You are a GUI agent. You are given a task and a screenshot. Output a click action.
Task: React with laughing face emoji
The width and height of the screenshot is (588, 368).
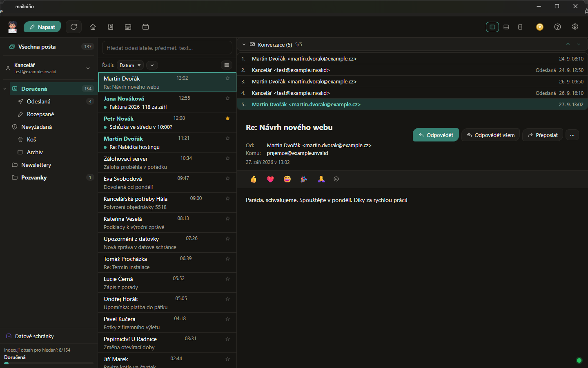[x=287, y=179]
